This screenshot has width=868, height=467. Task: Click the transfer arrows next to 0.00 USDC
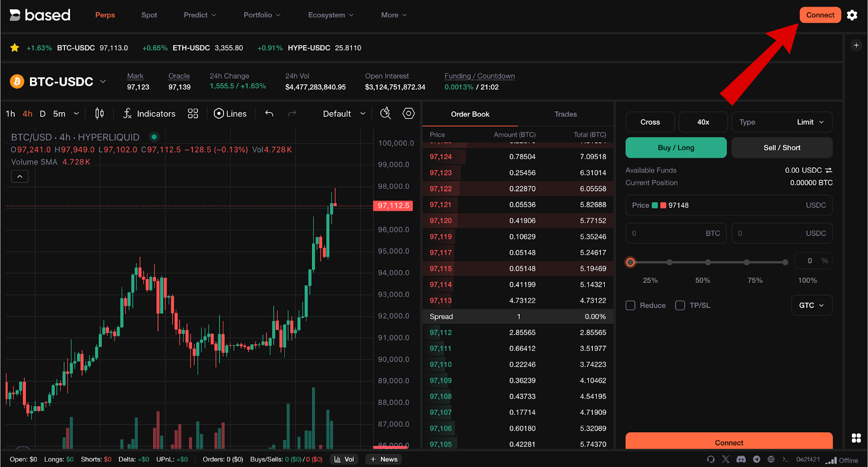click(x=828, y=171)
